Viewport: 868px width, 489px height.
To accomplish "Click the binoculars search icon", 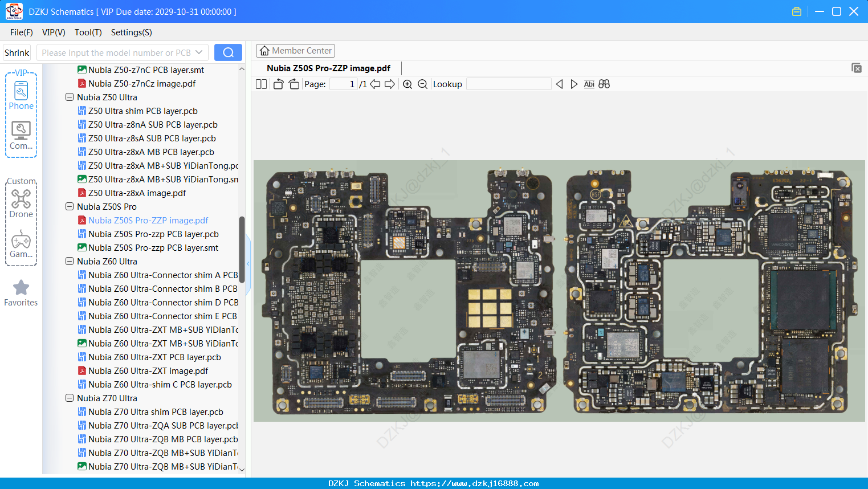I will pyautogui.click(x=604, y=84).
